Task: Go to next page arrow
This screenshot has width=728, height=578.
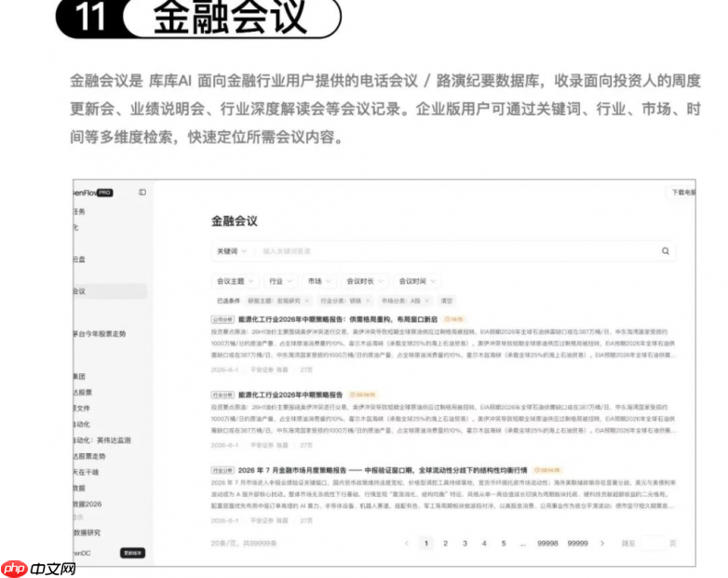Action: click(602, 544)
